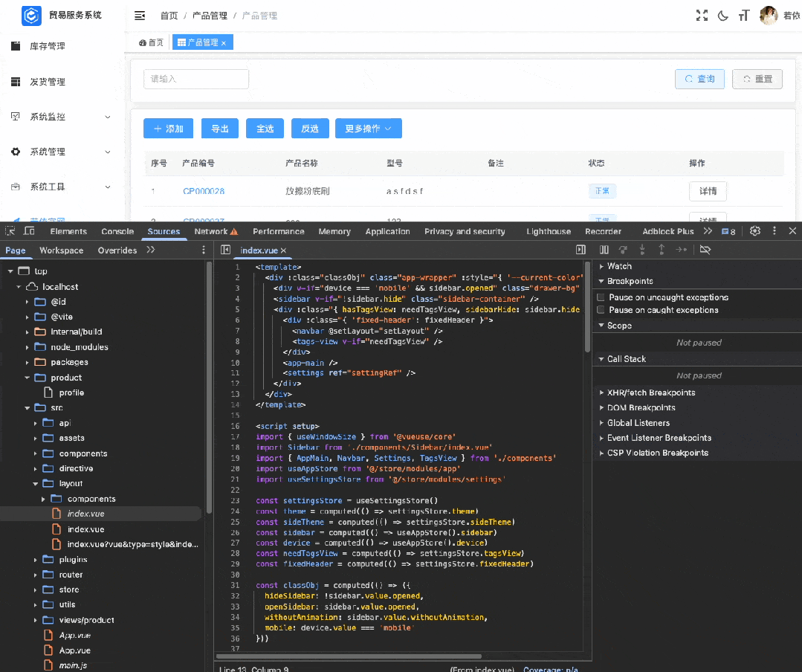Screen dimensions: 802x672
Task: Open the 更多操作 dropdown button
Action: tap(368, 129)
